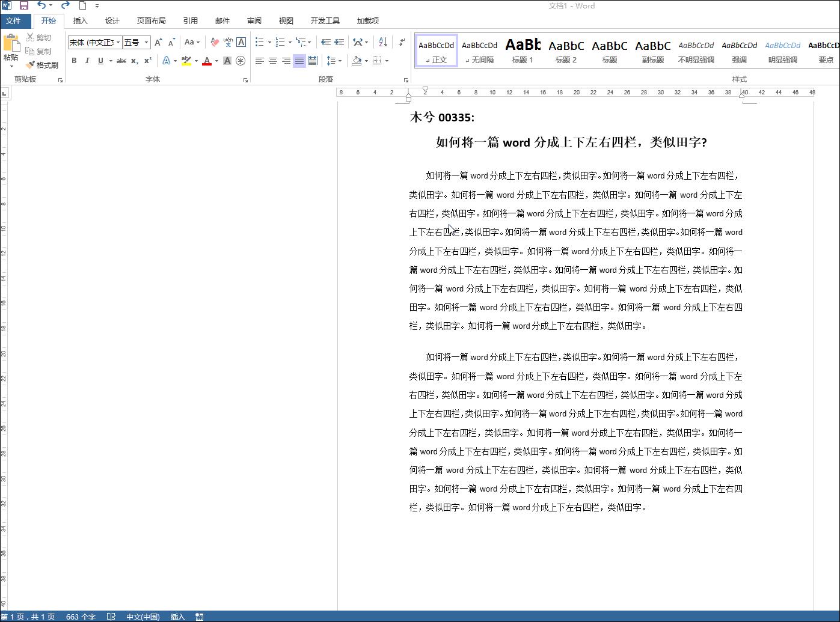Apply subscript formatting
This screenshot has height=622, width=840.
click(x=133, y=61)
